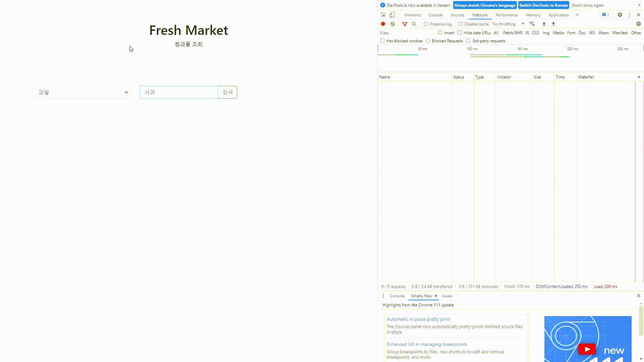This screenshot has height=362, width=644.
Task: Switch to the Console tab
Action: (435, 15)
